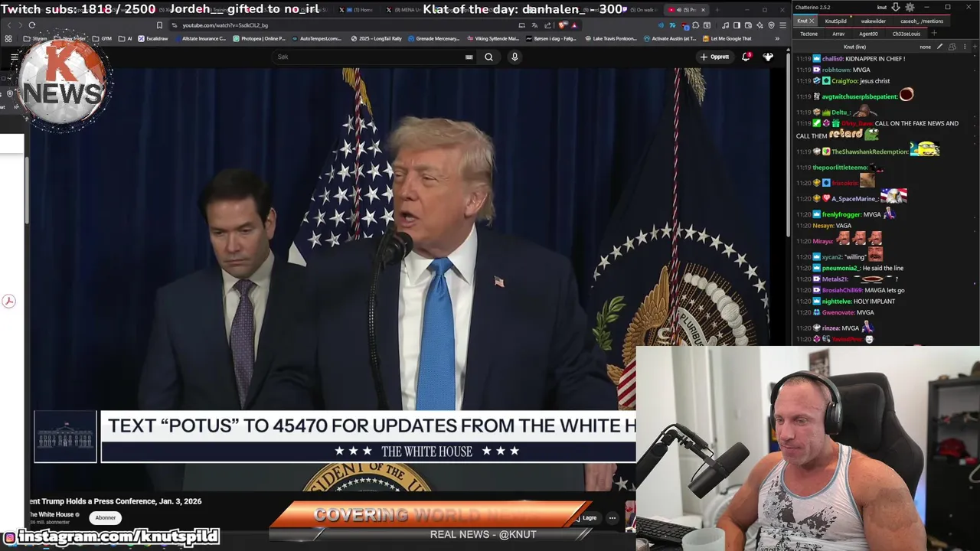Open the 'Let Me Google That' bookmark
Viewport: 980px width, 551px height.
pyautogui.click(x=727, y=38)
